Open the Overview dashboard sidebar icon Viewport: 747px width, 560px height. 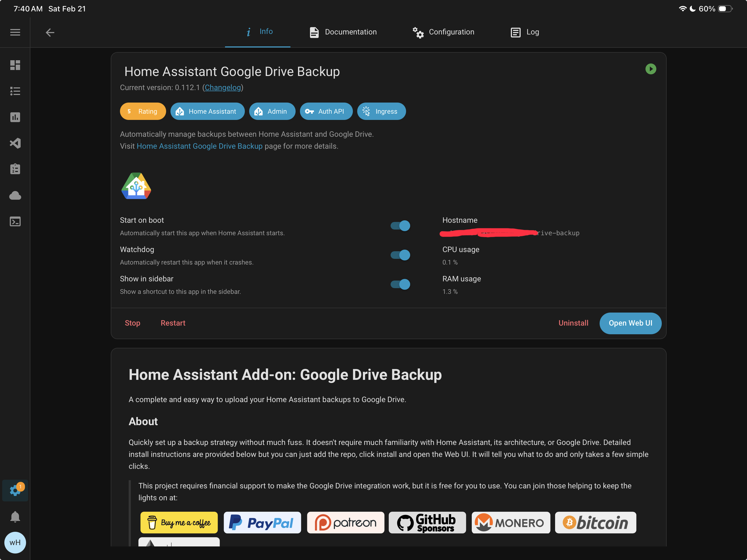point(15,65)
